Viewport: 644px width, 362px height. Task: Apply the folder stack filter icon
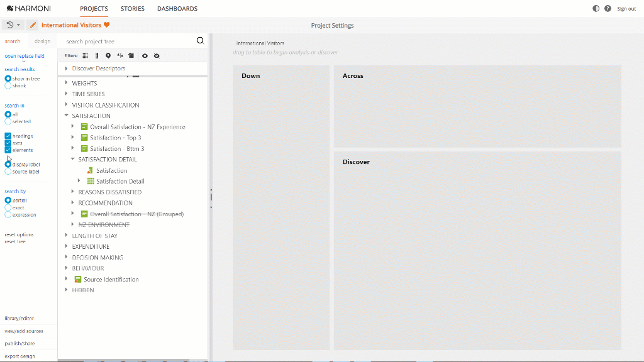131,56
